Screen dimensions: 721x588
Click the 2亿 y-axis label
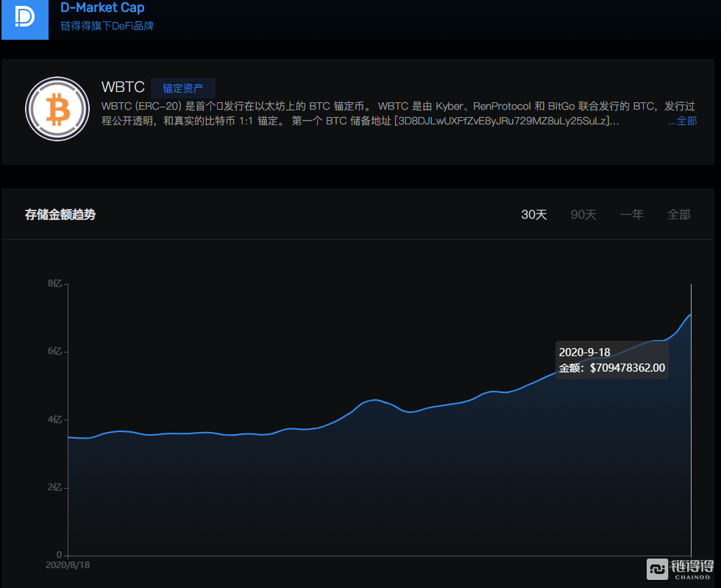point(54,486)
